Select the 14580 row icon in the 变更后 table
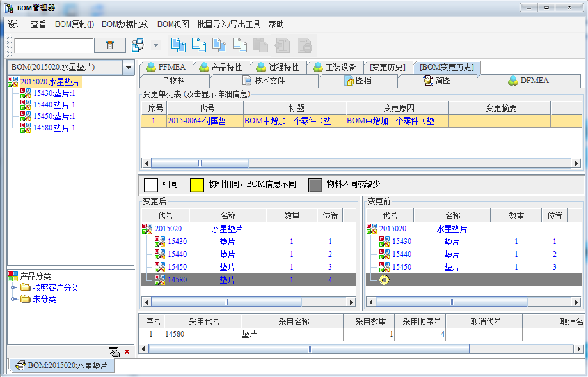 (x=160, y=280)
